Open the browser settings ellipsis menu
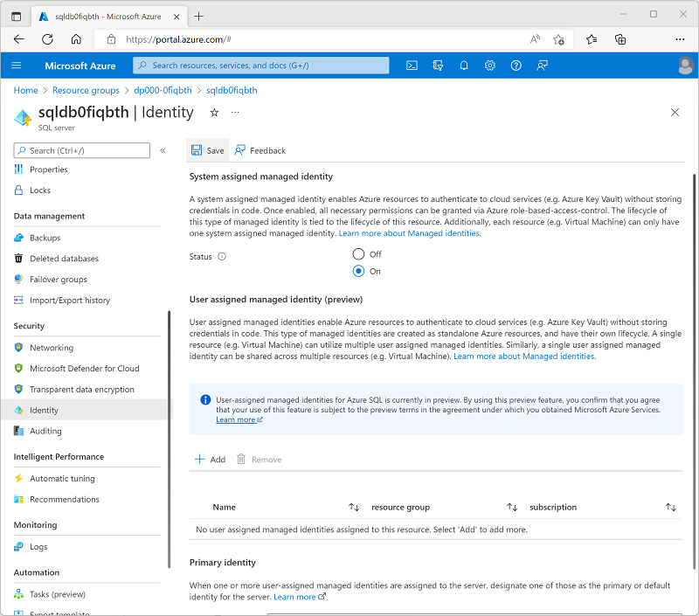Screen dimensions: 699x616 click(x=680, y=39)
